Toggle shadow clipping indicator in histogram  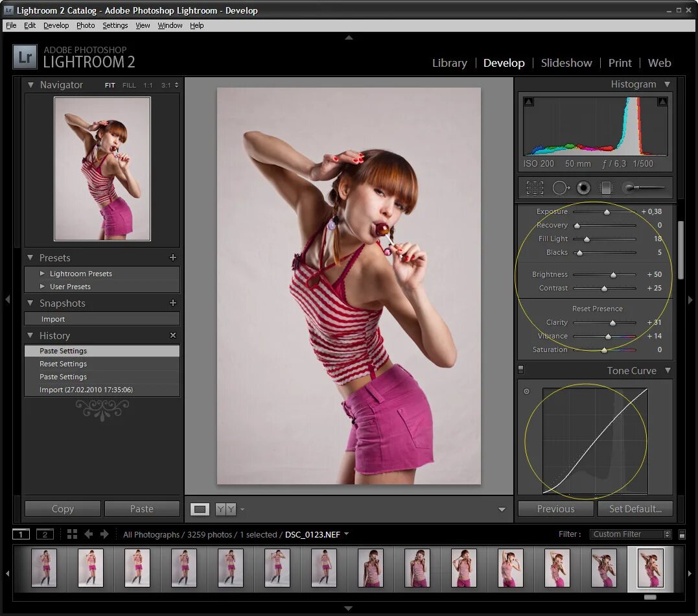[x=529, y=102]
